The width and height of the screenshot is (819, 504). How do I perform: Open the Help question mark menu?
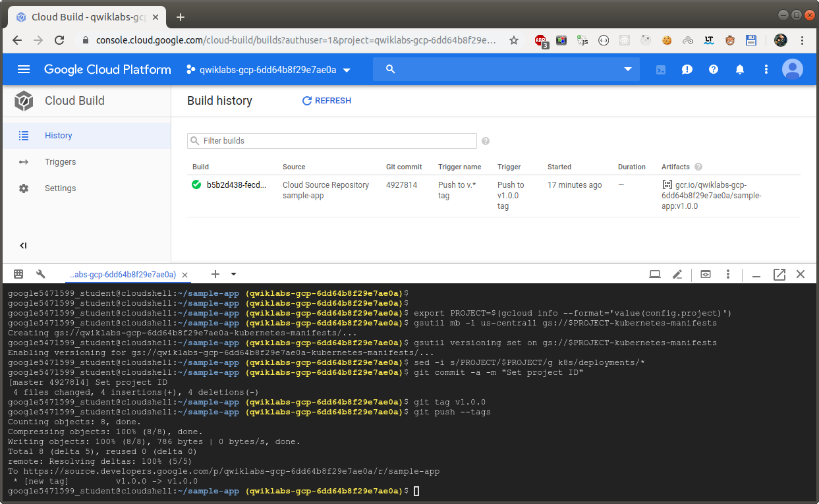[714, 69]
